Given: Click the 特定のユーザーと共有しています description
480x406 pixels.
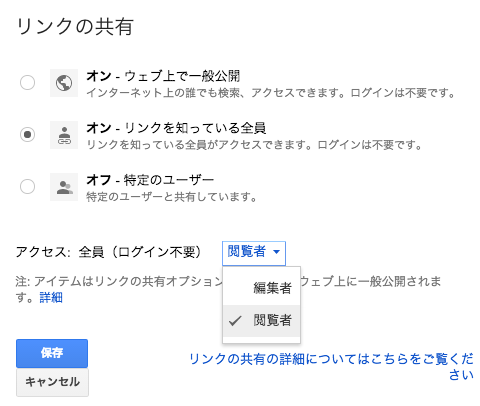Looking at the screenshot, I should [171, 197].
